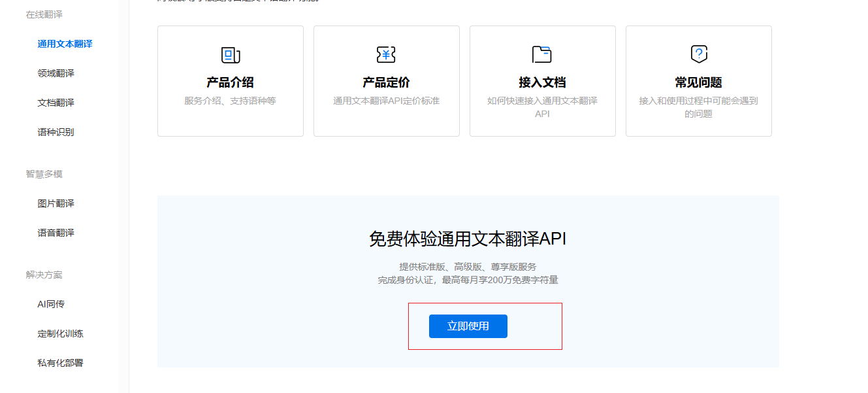Open the 产品介绍 card title
This screenshot has height=393, width=868.
[230, 83]
